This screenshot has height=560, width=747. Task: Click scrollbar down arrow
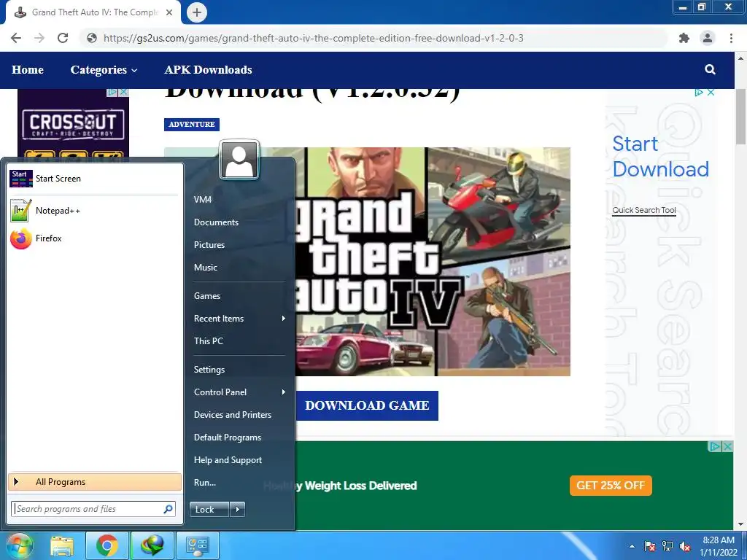pos(741,525)
